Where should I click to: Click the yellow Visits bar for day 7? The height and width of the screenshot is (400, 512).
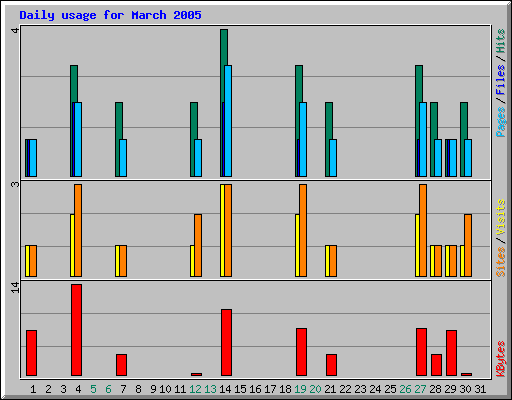click(117, 261)
